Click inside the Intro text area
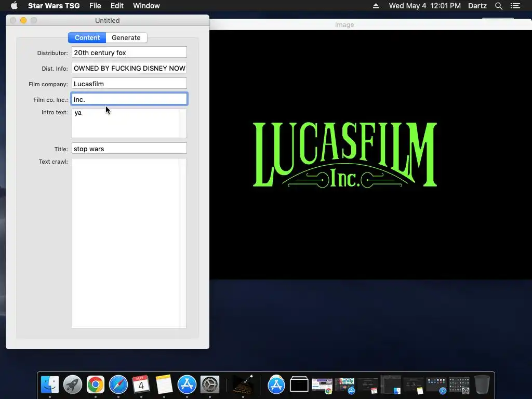 [x=125, y=124]
